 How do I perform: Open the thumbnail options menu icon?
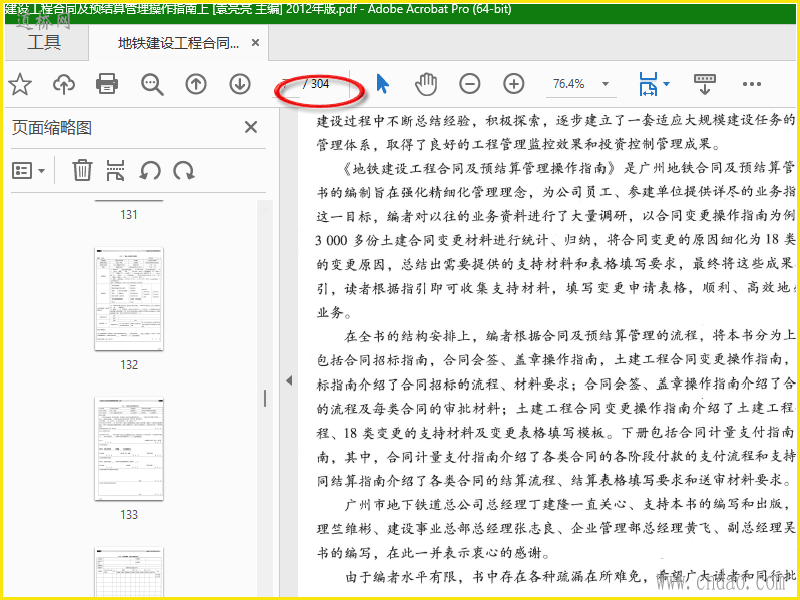click(x=28, y=170)
